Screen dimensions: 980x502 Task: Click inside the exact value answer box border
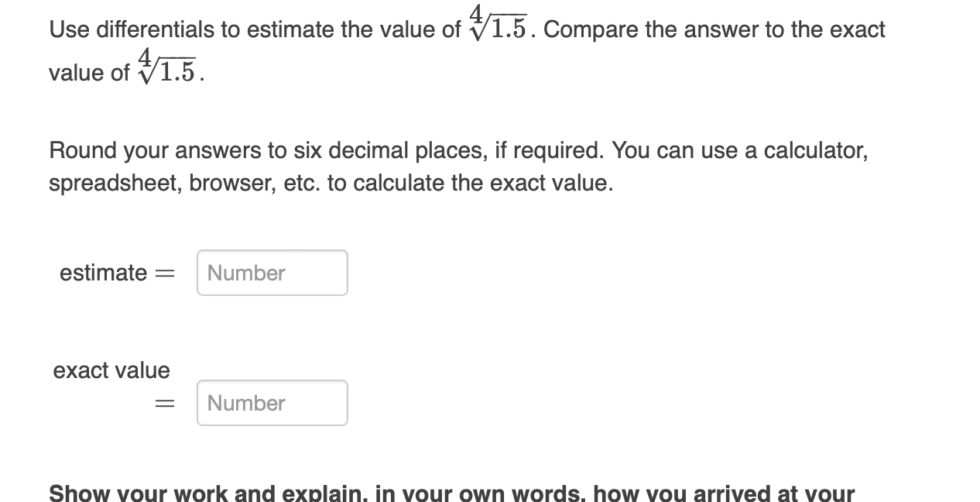(x=272, y=403)
